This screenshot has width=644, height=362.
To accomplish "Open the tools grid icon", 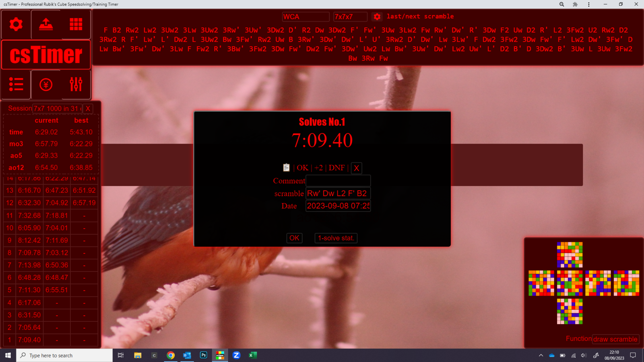I will coord(76,25).
